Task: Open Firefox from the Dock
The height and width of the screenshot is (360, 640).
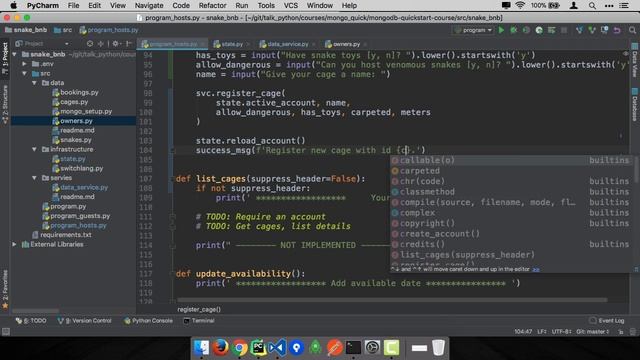Action: (x=221, y=348)
